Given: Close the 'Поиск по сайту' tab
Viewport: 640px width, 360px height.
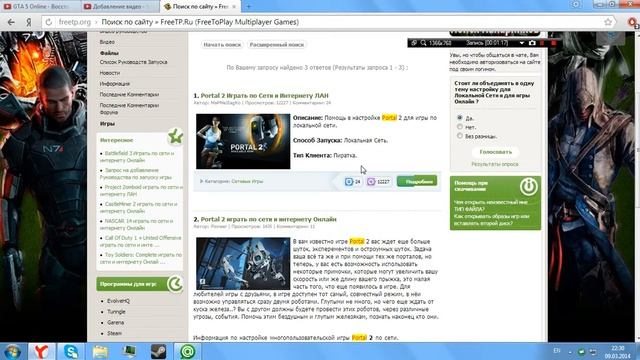Looking at the screenshot, I should (234, 7).
